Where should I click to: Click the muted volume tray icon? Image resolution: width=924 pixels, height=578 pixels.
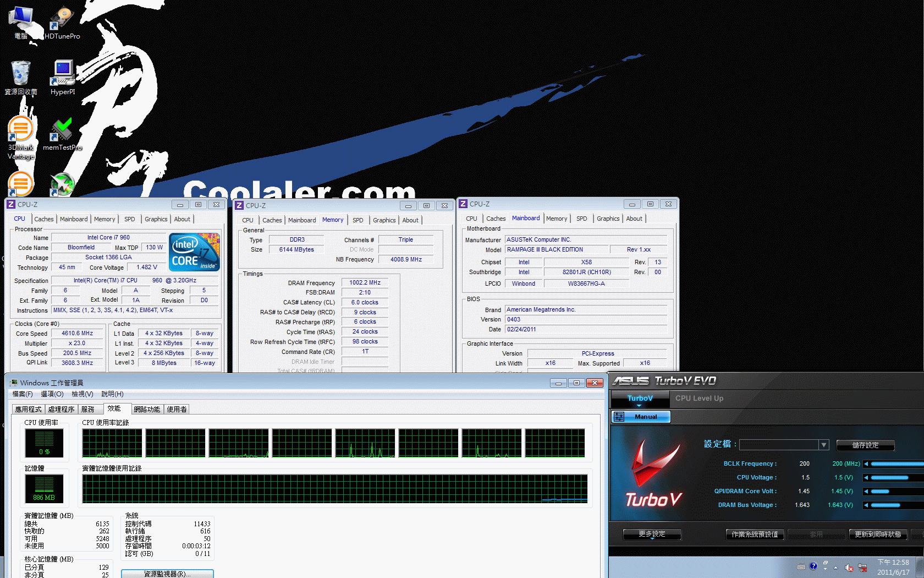849,568
